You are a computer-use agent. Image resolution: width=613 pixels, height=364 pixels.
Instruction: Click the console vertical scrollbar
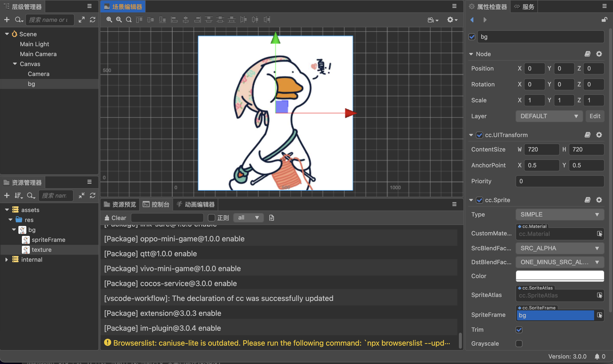click(x=460, y=341)
